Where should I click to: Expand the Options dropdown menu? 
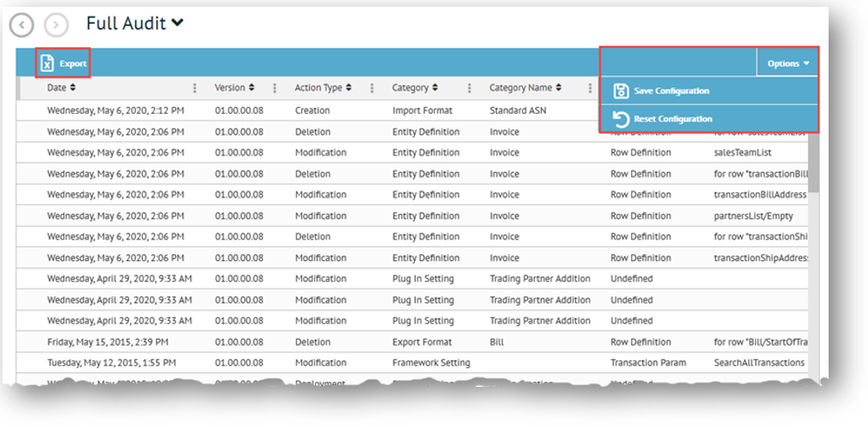click(x=788, y=63)
